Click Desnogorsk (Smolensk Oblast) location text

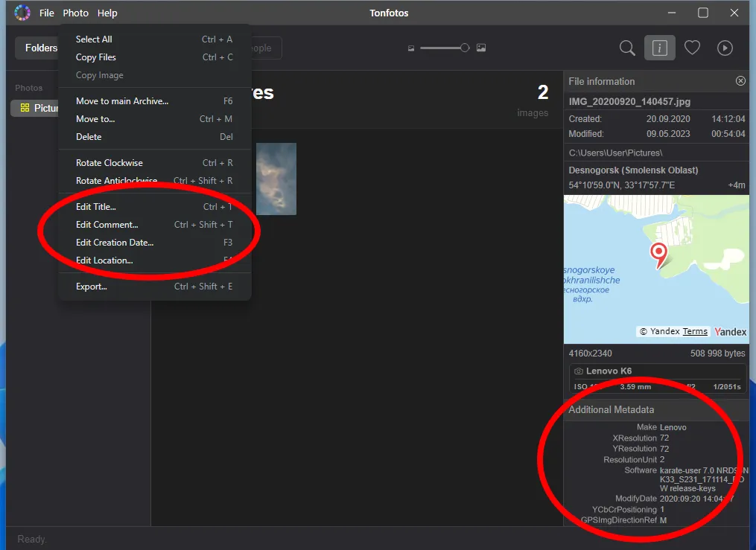[x=633, y=170]
